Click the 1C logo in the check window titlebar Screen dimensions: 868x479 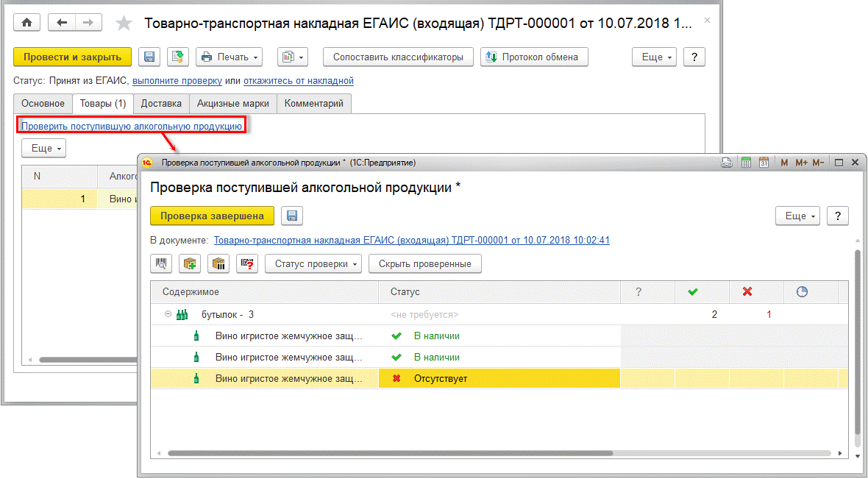click(147, 163)
